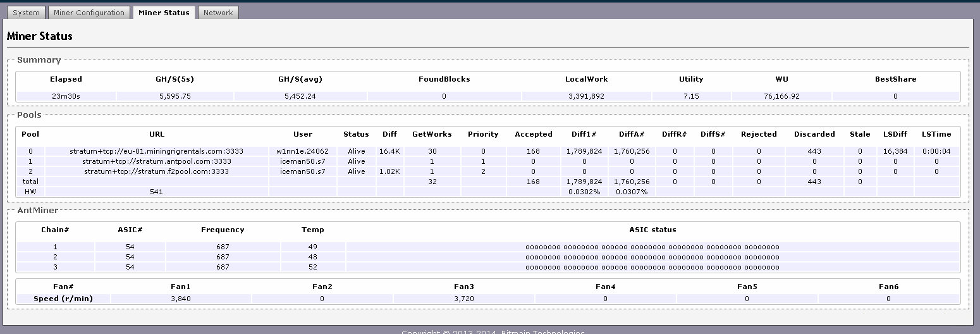Image resolution: width=980 pixels, height=334 pixels.
Task: Select GH/S(avg) value 5,452.24
Action: [300, 96]
